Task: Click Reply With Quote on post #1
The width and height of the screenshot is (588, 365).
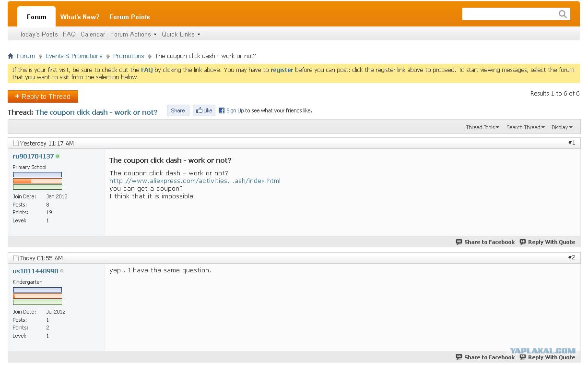Action: 547,242
